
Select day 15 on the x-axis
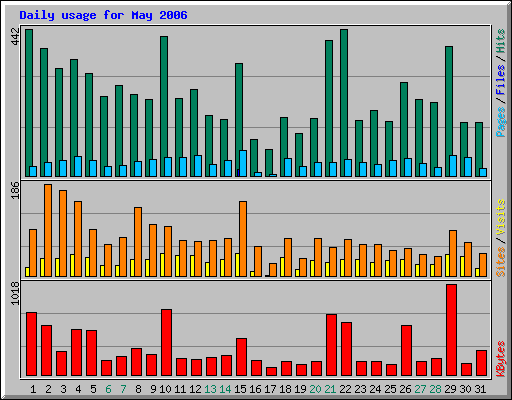(240, 389)
